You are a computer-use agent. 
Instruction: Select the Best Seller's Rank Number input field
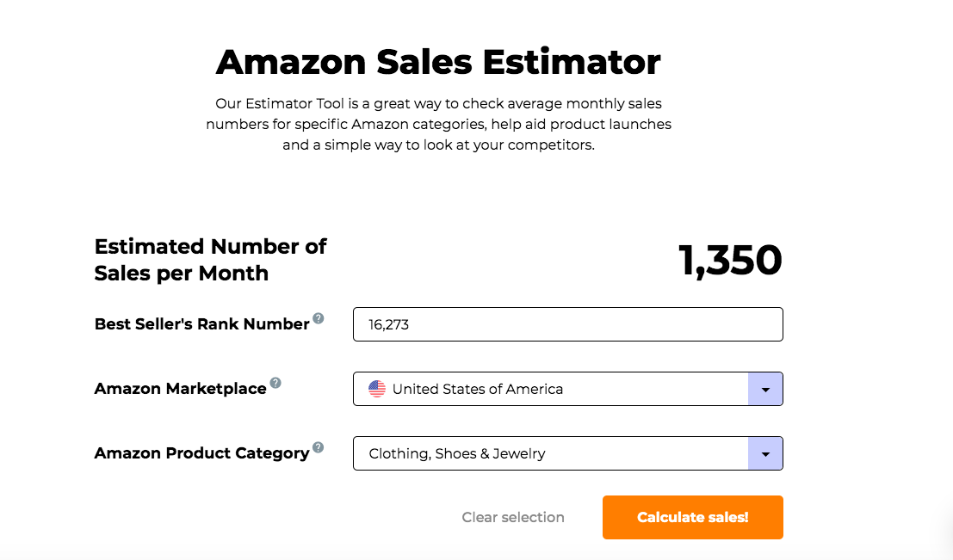pos(568,324)
